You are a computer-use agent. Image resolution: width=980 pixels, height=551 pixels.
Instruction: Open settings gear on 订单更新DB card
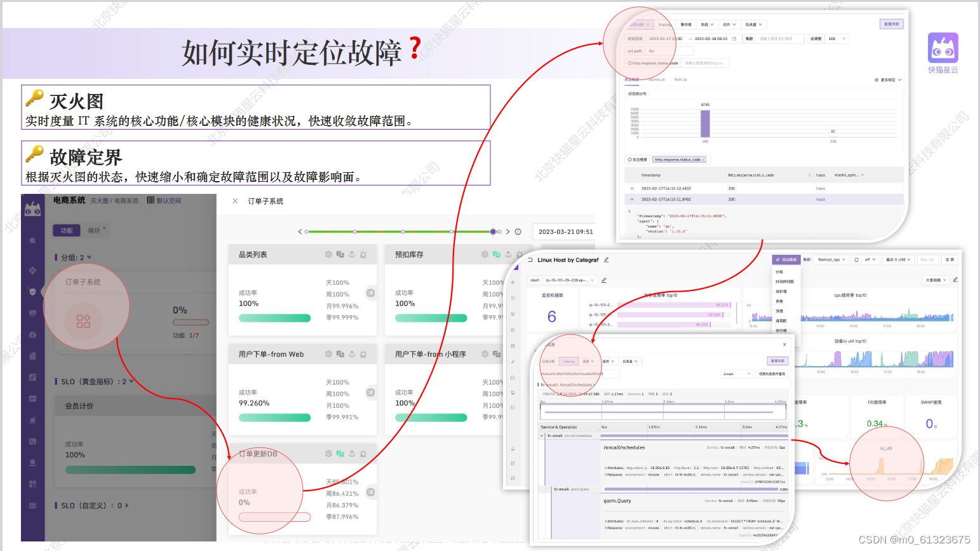pos(328,454)
